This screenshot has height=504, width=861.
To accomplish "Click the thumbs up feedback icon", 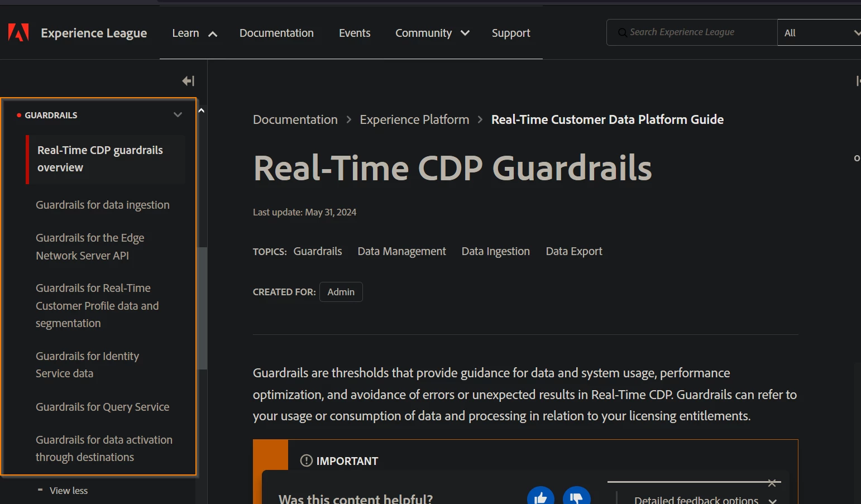I will [540, 497].
